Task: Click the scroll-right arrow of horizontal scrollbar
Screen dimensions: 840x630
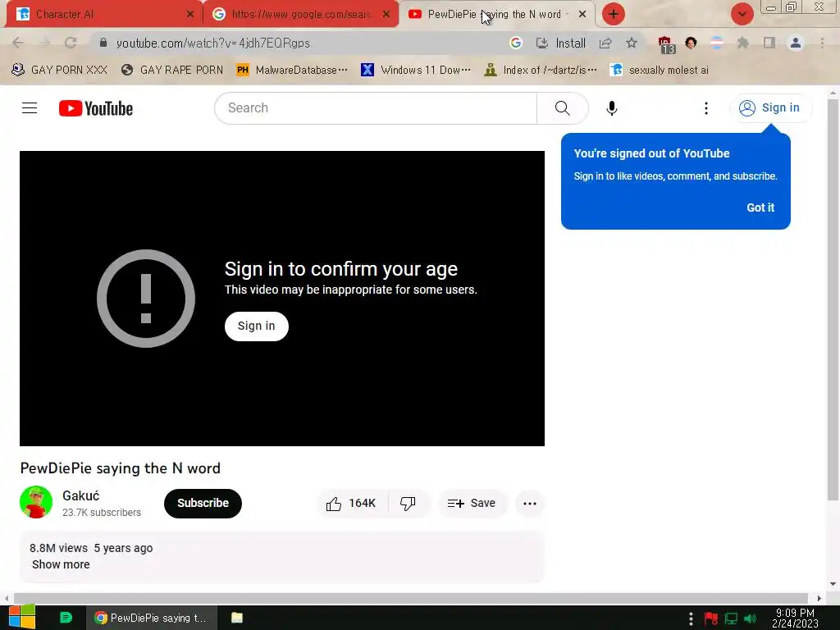Action: click(819, 598)
